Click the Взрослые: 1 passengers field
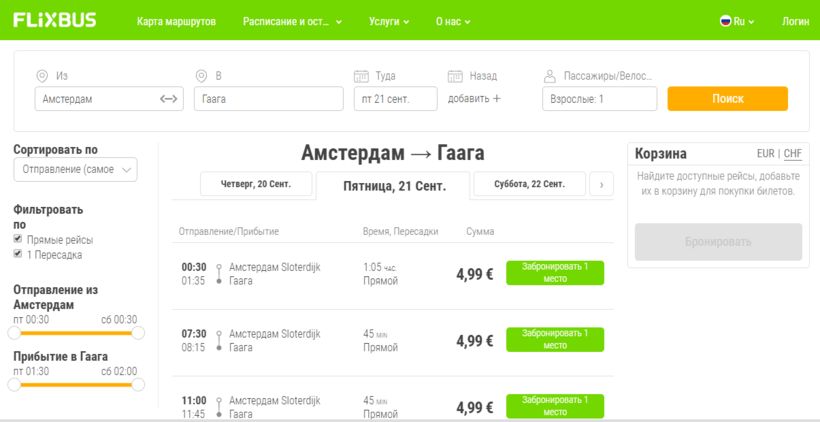Viewport: 820px width, 422px height. coord(599,99)
